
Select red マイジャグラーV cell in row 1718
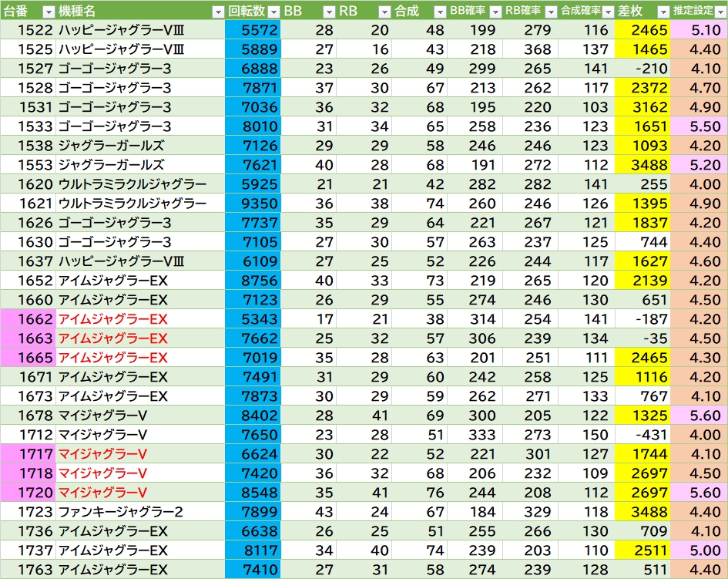point(140,473)
